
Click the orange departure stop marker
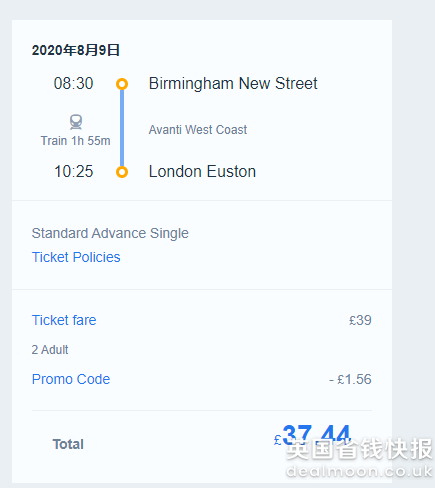(122, 84)
